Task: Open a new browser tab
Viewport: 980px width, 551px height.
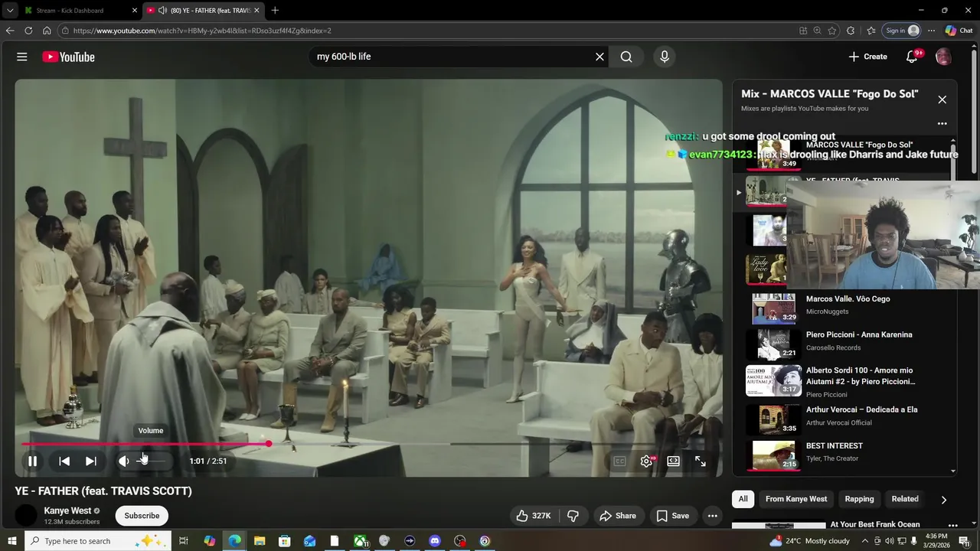Action: pyautogui.click(x=275, y=11)
